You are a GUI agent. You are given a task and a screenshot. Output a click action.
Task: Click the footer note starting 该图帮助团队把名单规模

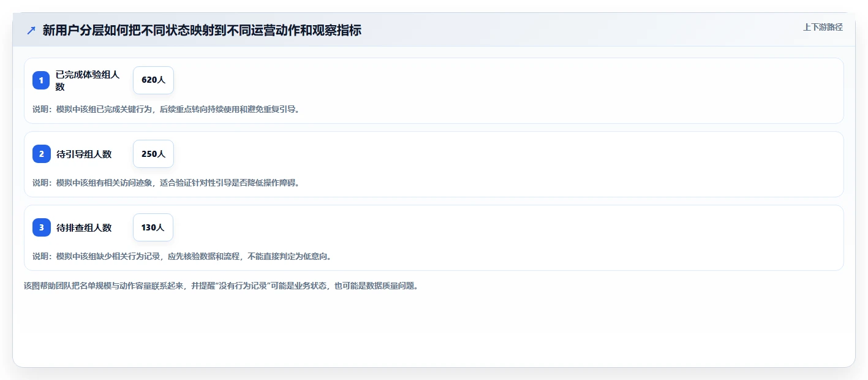tap(221, 286)
